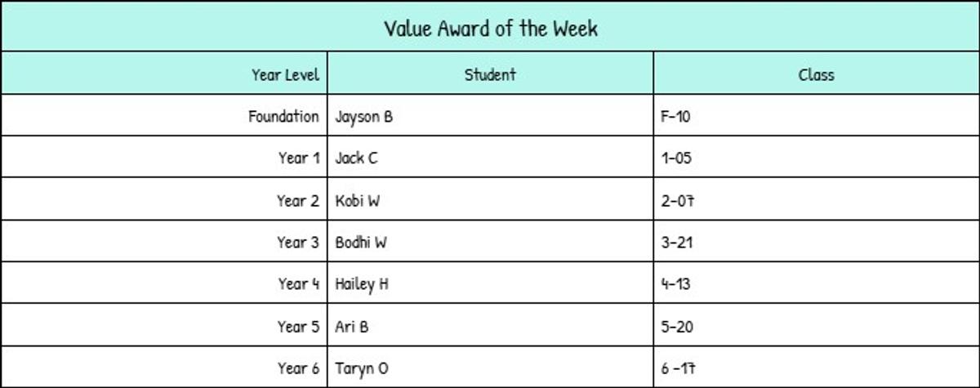Click student name 'Bodhi W'

(x=361, y=243)
